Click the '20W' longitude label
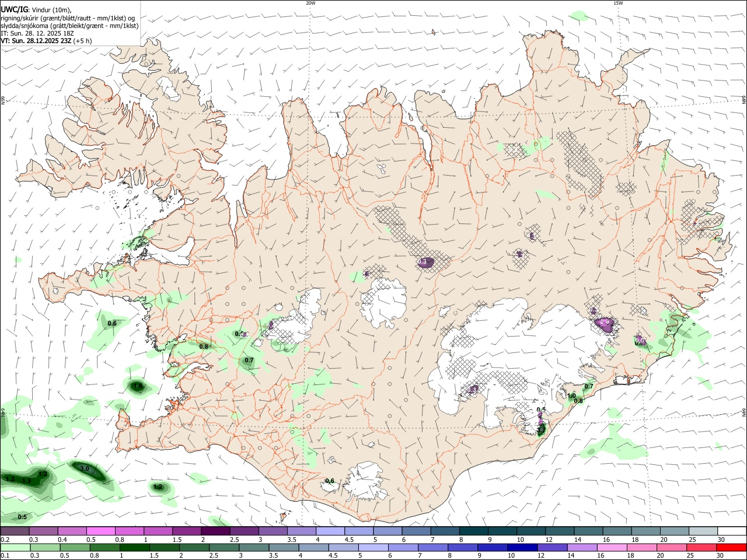 (310, 3)
